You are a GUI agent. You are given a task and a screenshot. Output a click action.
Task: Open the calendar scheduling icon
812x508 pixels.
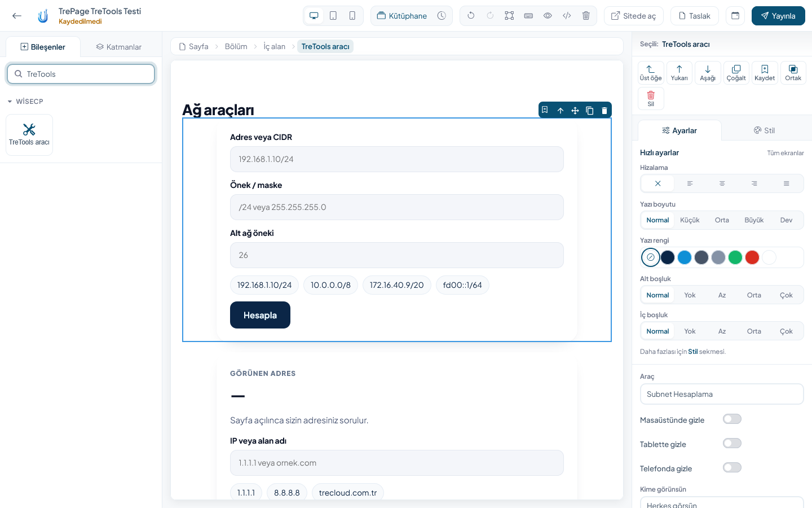point(735,16)
